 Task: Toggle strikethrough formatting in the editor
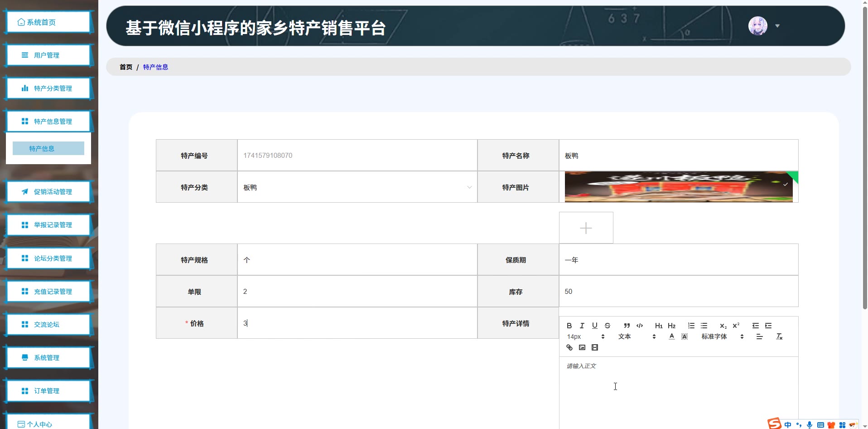(608, 326)
